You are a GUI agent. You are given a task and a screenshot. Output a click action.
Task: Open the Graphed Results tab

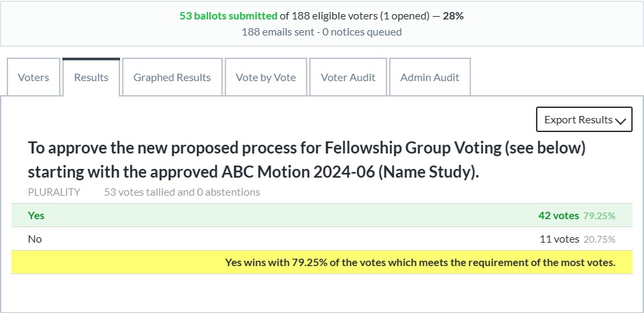coord(172,77)
